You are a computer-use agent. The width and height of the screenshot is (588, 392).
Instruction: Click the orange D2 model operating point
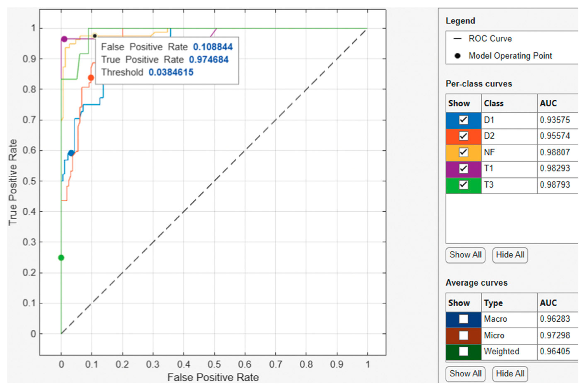(x=91, y=78)
